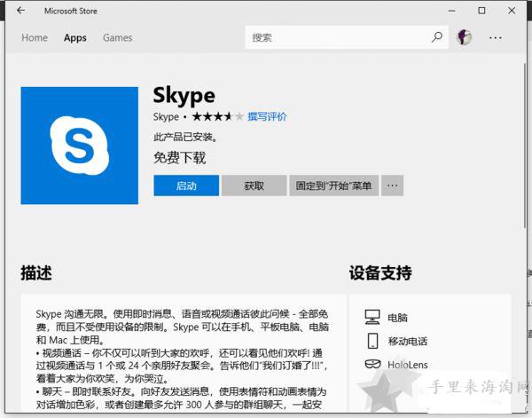
Task: Click the 电脑 PC device icon
Action: 372,317
